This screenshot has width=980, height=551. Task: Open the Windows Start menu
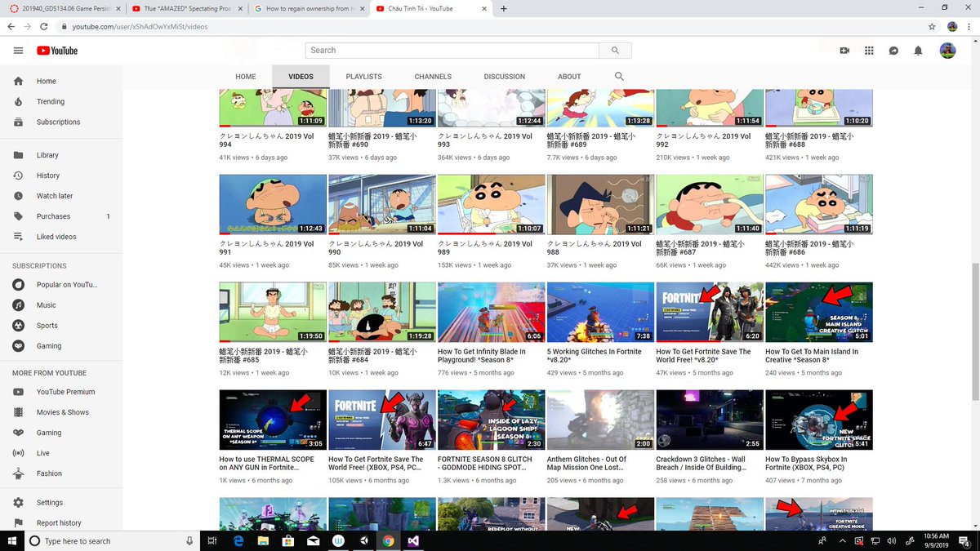coord(11,541)
